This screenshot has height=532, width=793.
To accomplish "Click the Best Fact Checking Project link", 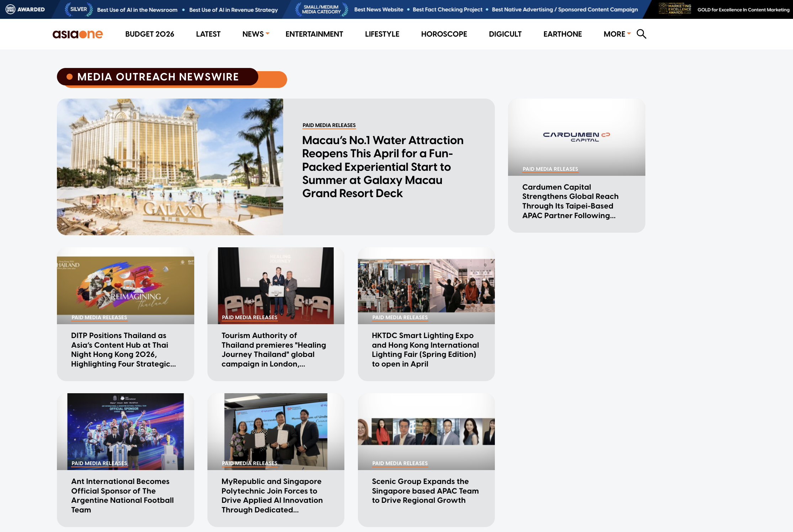I will (x=447, y=9).
